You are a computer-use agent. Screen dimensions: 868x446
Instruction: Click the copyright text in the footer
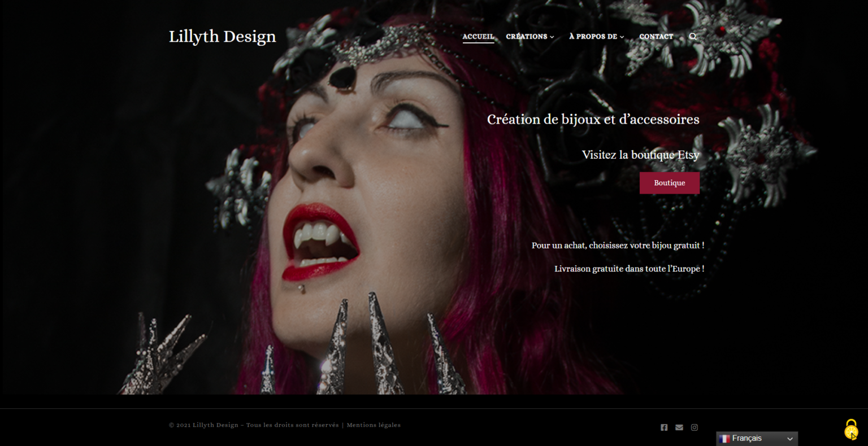click(x=253, y=425)
